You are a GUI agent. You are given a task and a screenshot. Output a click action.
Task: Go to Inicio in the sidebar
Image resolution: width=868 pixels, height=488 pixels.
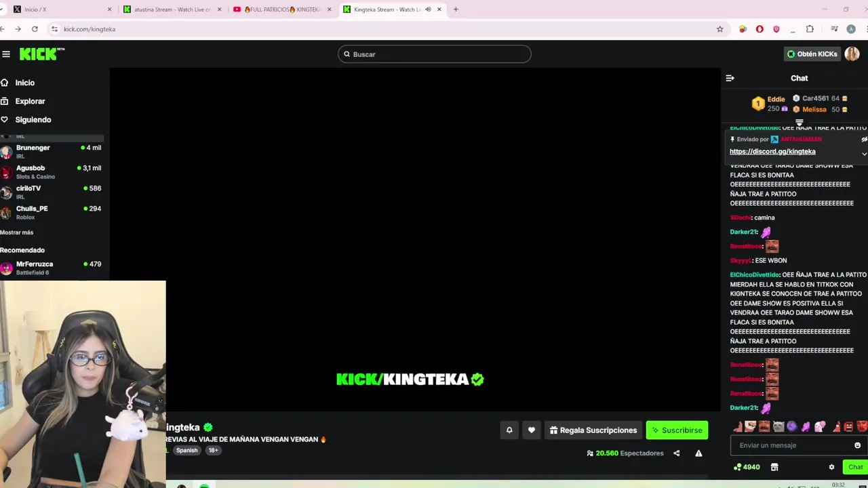pos(25,83)
